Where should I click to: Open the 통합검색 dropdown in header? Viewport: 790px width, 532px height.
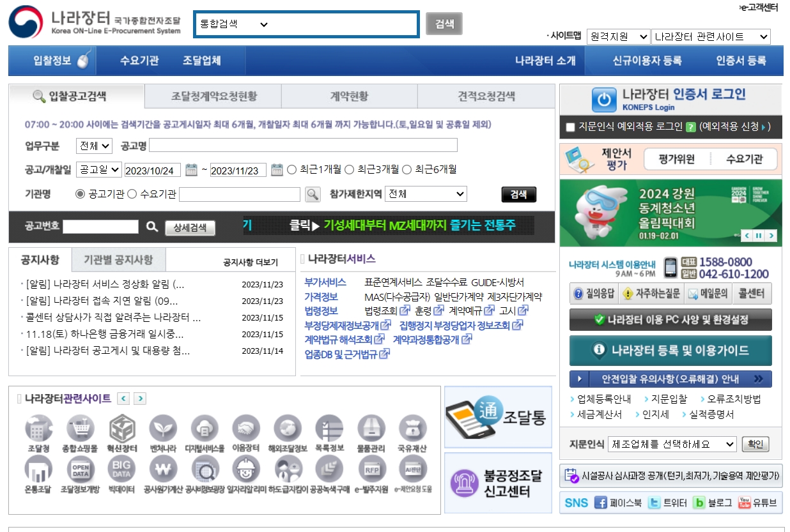tap(234, 24)
